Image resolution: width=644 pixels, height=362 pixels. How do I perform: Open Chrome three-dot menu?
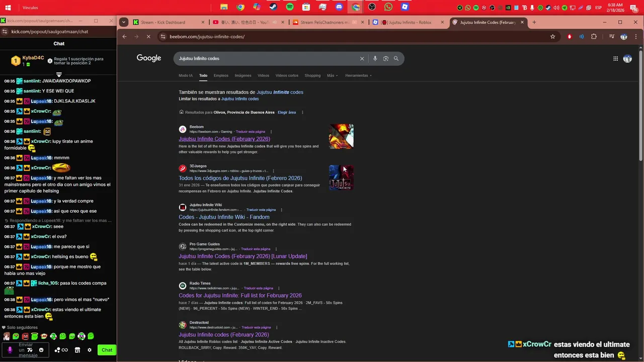tap(636, 37)
